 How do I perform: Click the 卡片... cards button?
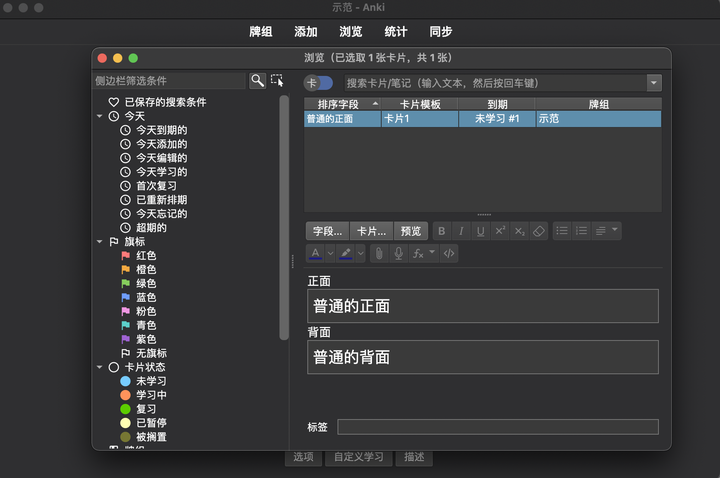[371, 231]
